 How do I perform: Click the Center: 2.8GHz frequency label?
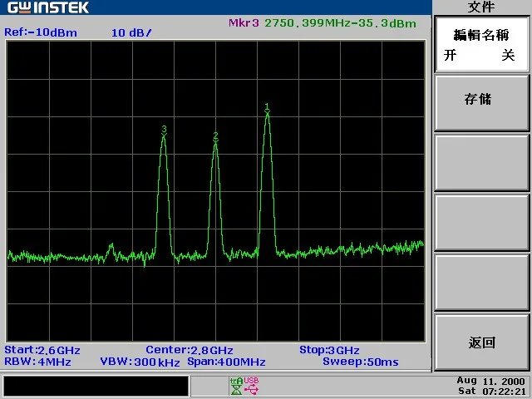click(x=190, y=350)
